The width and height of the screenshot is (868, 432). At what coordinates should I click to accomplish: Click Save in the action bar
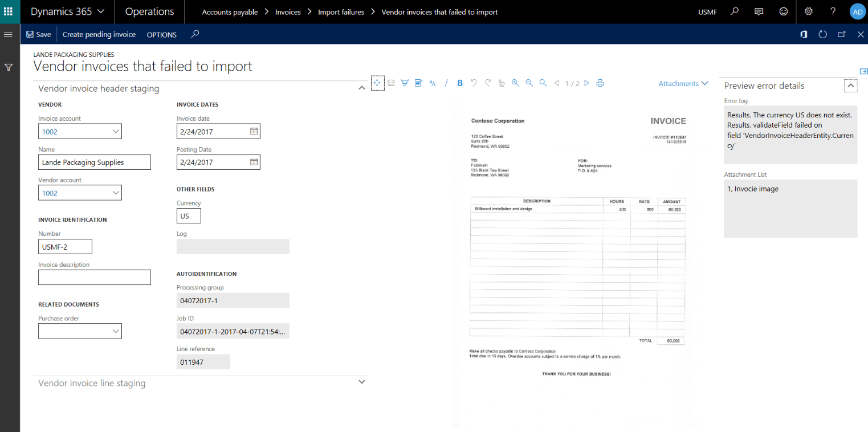click(x=38, y=34)
